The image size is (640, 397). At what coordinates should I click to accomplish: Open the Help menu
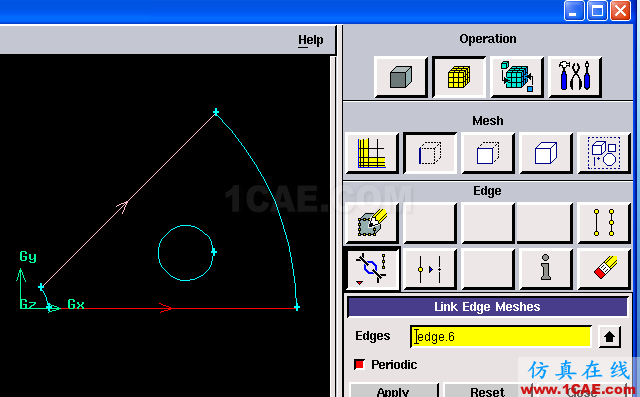[x=310, y=40]
